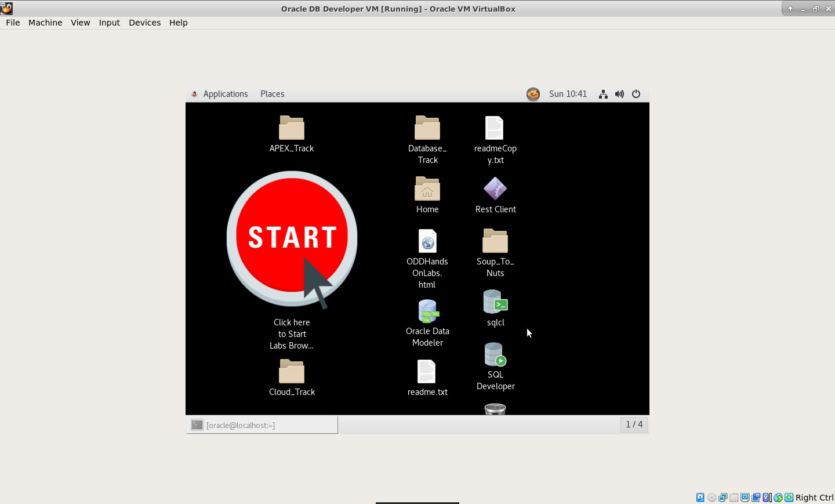Open the power menu icon
The image size is (835, 504).
tap(636, 94)
